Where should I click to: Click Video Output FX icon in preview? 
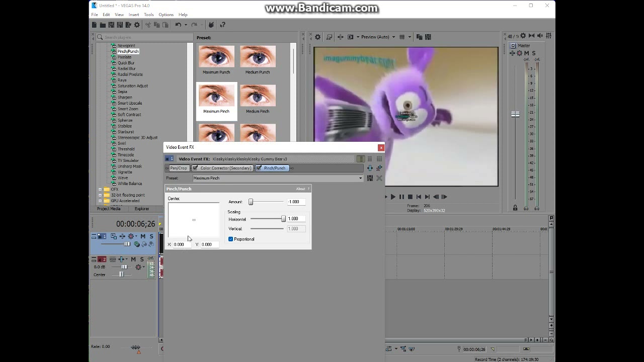point(341,37)
